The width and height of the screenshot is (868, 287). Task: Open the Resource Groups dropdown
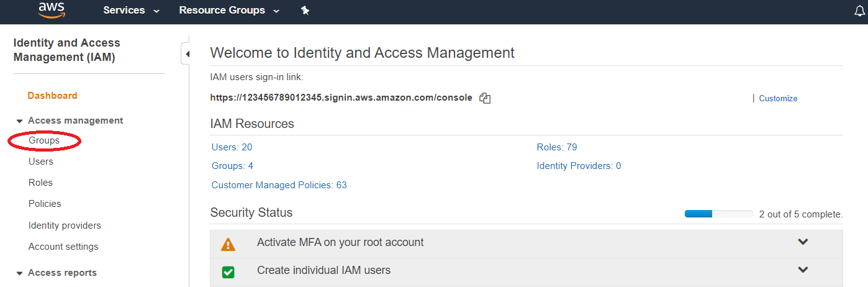(228, 11)
